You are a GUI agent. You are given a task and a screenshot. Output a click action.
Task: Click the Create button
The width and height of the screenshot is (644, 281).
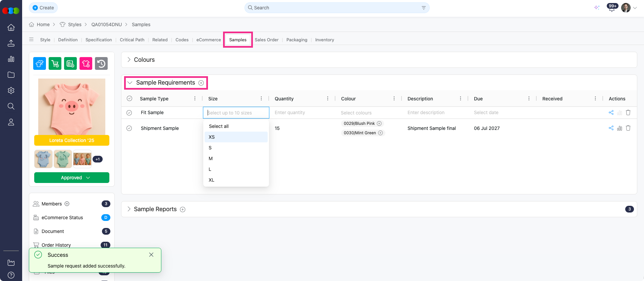tap(43, 8)
